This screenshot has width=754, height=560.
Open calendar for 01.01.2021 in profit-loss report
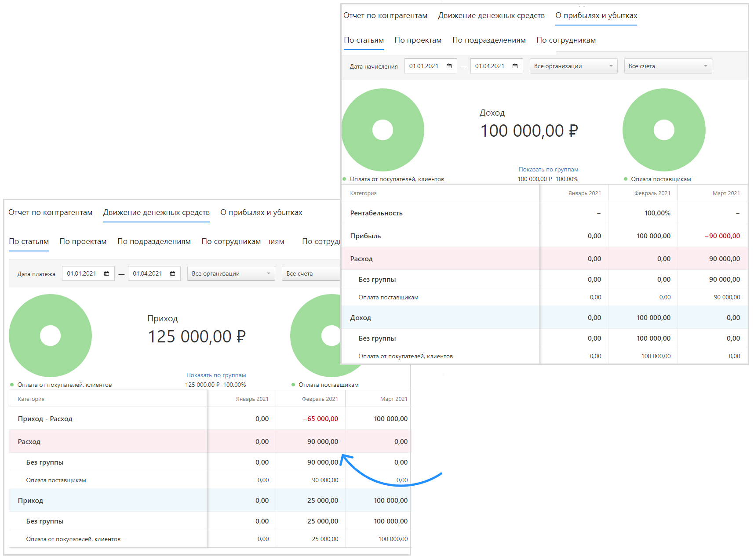point(449,66)
